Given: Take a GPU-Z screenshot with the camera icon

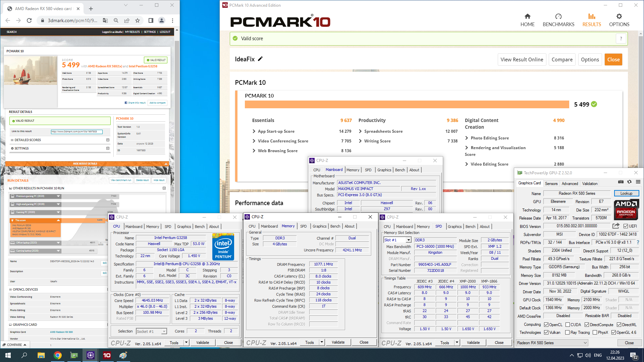Looking at the screenshot, I should click(621, 182).
